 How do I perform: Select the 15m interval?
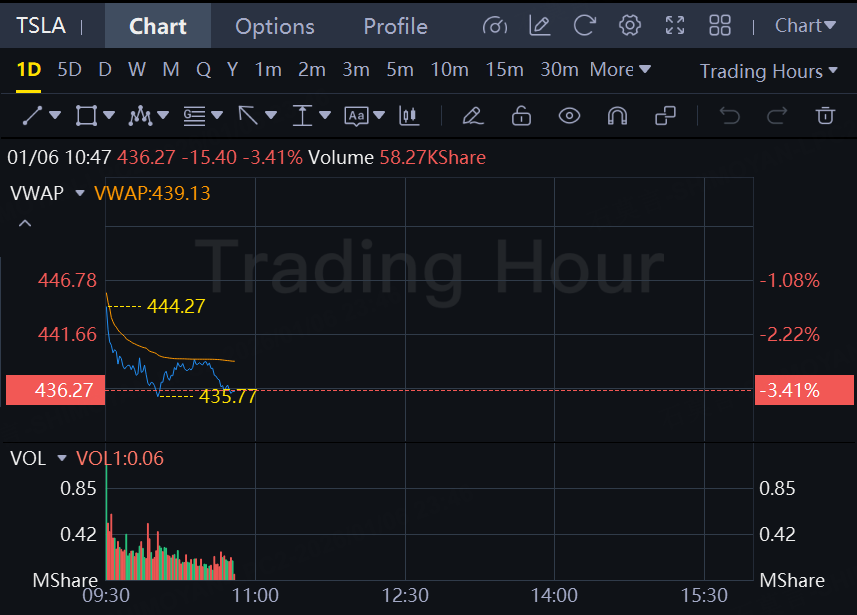pos(504,70)
